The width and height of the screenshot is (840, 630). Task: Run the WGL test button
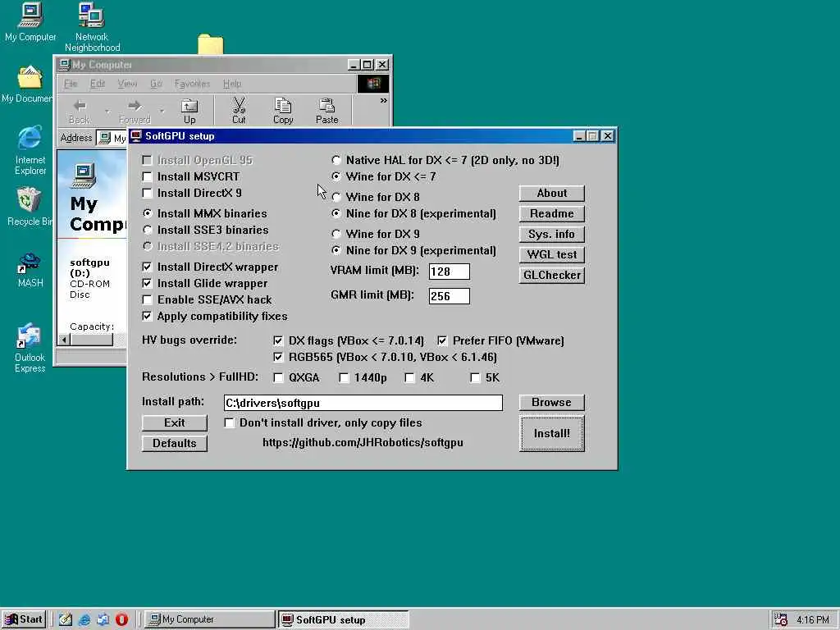(x=551, y=254)
